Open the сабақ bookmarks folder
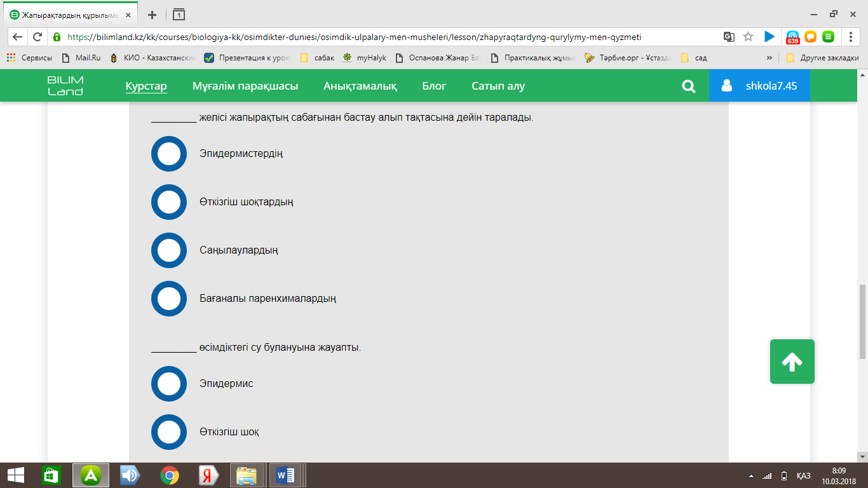This screenshot has width=868, height=488. (317, 58)
